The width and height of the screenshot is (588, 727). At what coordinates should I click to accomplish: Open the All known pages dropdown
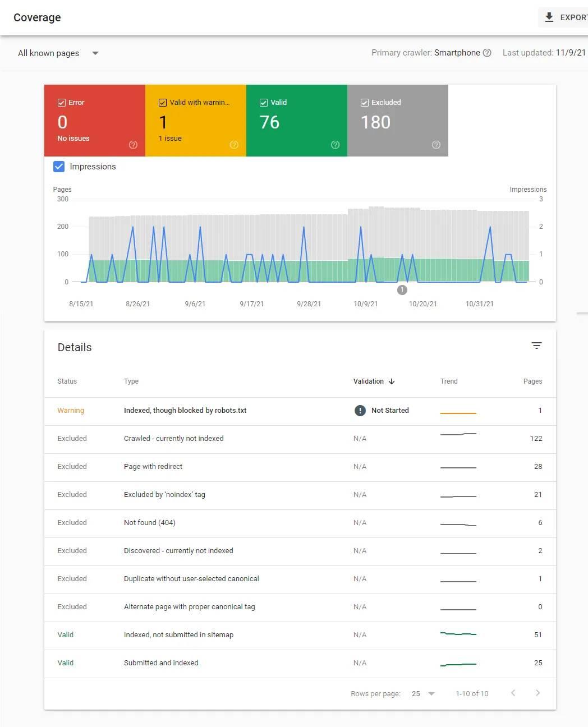click(x=58, y=53)
